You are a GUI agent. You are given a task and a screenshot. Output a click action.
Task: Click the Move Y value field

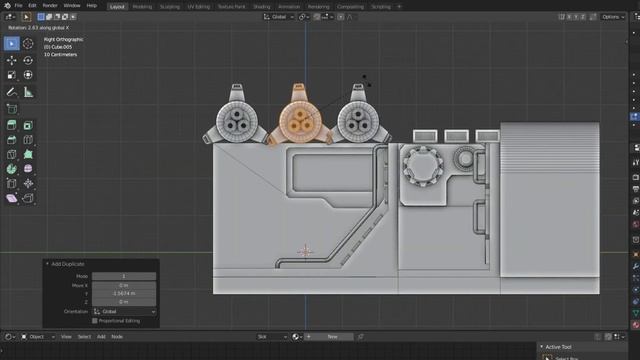click(x=124, y=293)
